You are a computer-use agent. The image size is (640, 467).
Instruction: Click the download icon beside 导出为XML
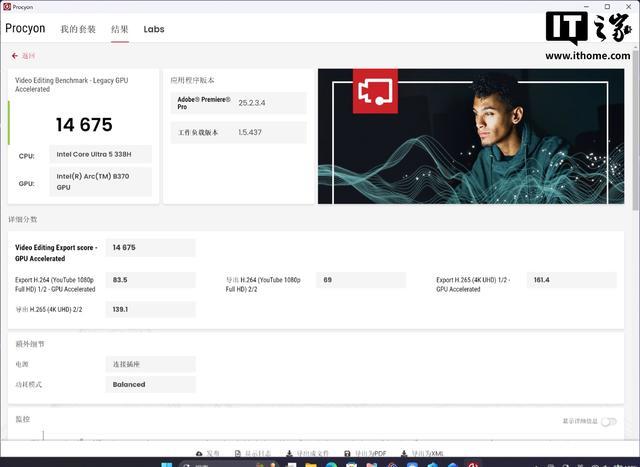[404, 454]
